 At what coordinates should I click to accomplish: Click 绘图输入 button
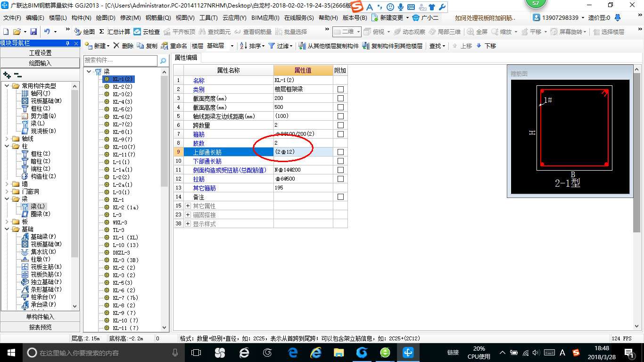click(x=40, y=63)
